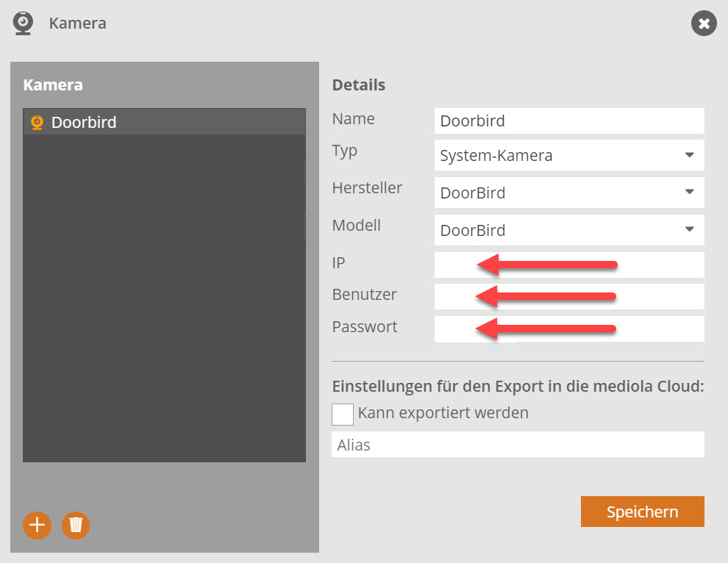Click the Kamera list panel heading
The width and height of the screenshot is (728, 563).
pyautogui.click(x=53, y=85)
